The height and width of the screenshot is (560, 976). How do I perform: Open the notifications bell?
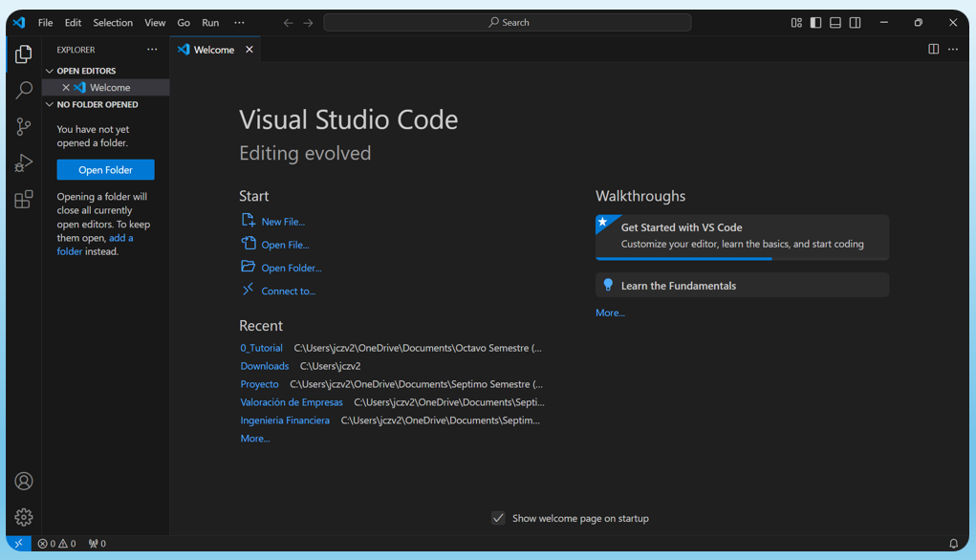pyautogui.click(x=953, y=543)
